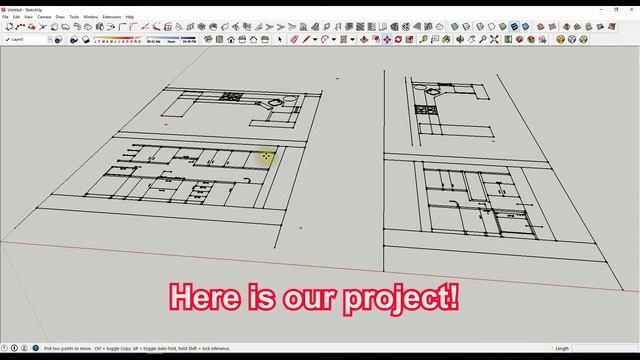Select the Line pencil tool
The image size is (640, 360).
pos(306,40)
